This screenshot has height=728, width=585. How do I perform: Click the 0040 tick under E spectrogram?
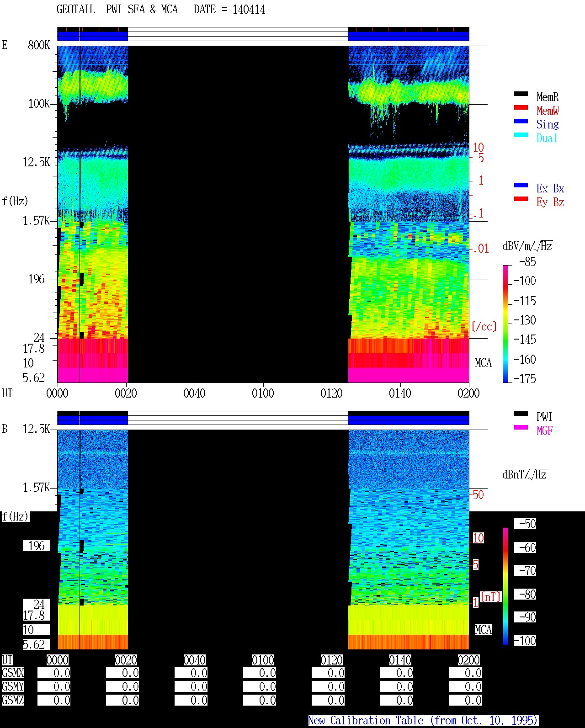click(194, 393)
